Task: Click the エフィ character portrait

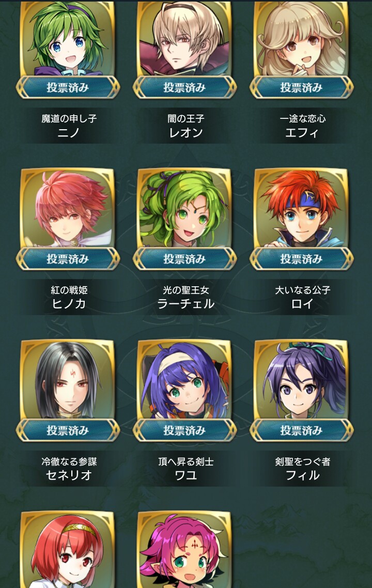Action: pyautogui.click(x=302, y=39)
